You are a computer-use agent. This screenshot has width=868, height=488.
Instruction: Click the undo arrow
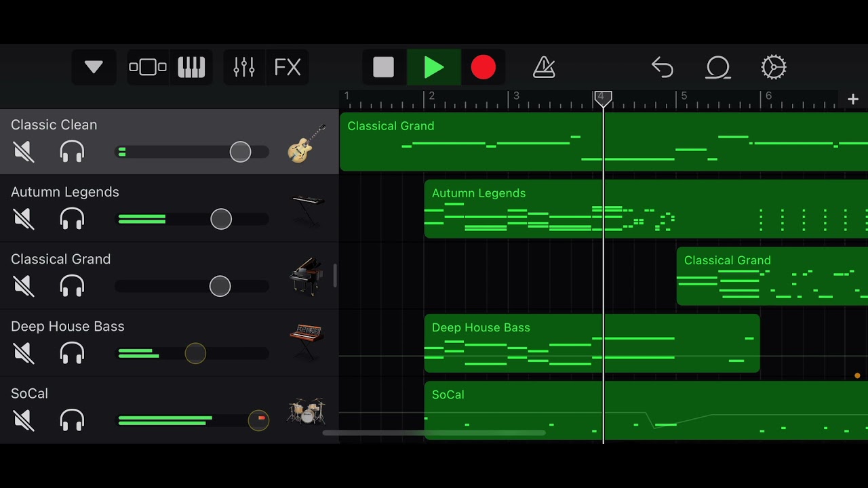[662, 67]
